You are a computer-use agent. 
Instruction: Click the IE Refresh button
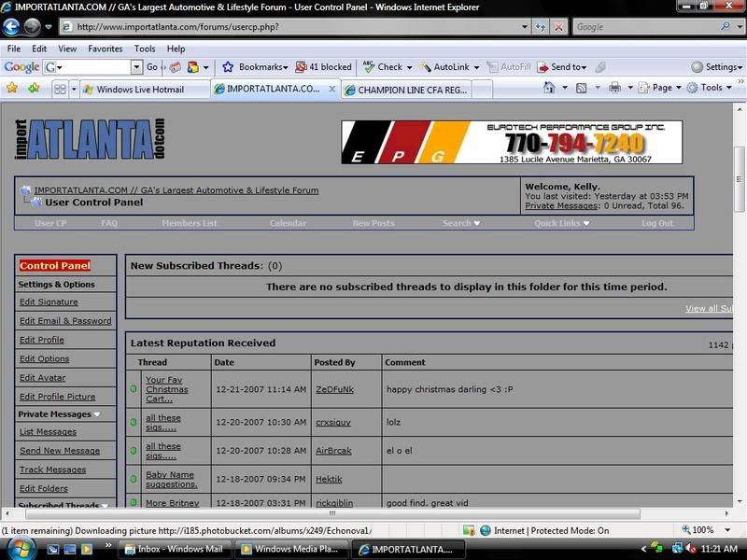pyautogui.click(x=539, y=27)
